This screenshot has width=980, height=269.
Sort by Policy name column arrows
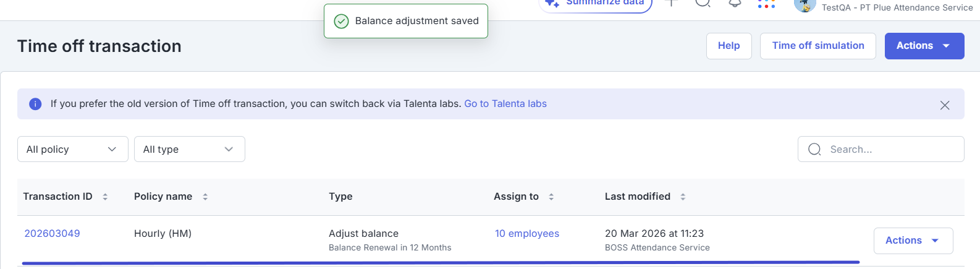(x=205, y=197)
